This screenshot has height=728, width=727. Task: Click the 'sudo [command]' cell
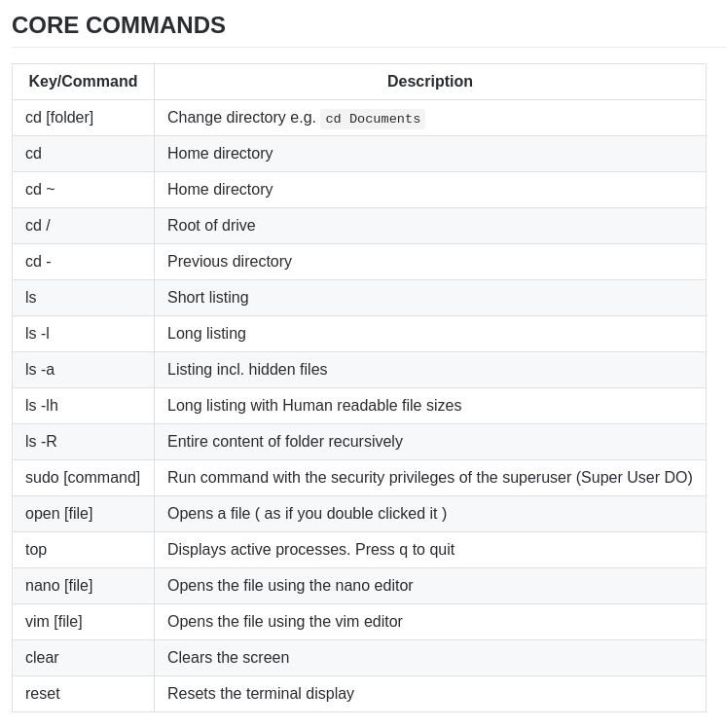tap(83, 477)
